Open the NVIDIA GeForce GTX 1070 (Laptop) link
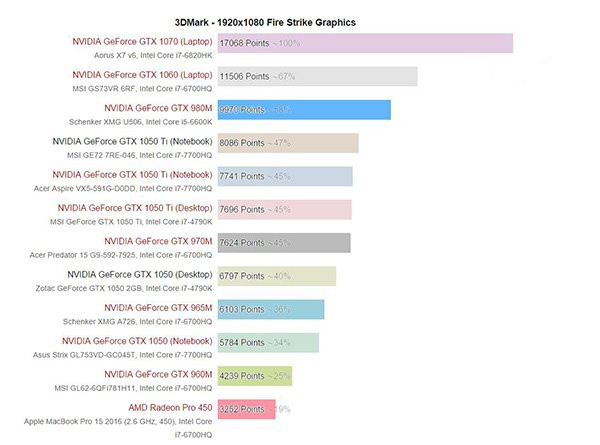600x445 pixels. (142, 42)
